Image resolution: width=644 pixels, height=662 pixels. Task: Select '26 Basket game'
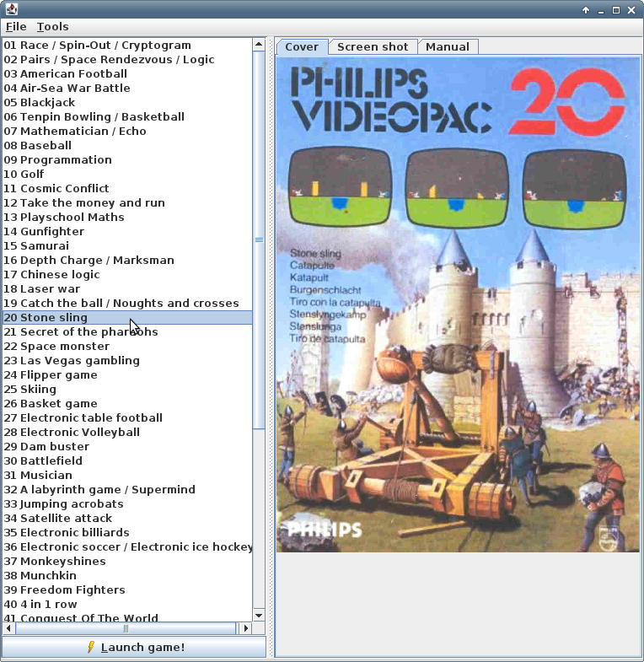coord(127,404)
